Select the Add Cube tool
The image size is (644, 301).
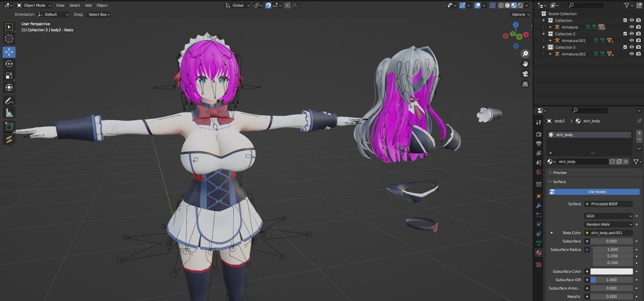click(x=9, y=126)
